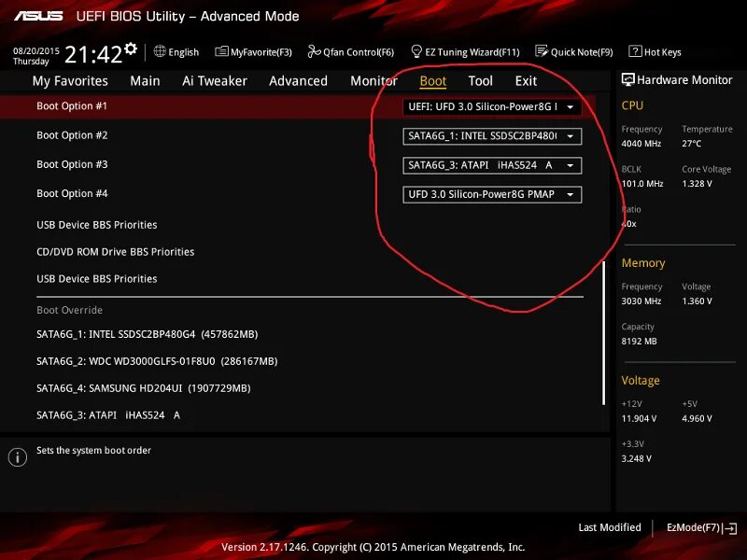Click the memory voltage 1.360 V
Viewport: 747px width, 560px height.
click(x=697, y=301)
